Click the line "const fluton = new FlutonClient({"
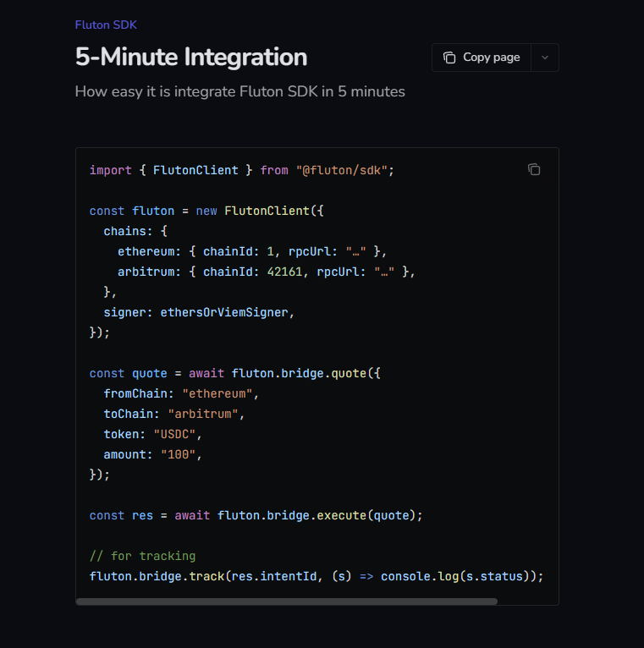 (x=206, y=211)
